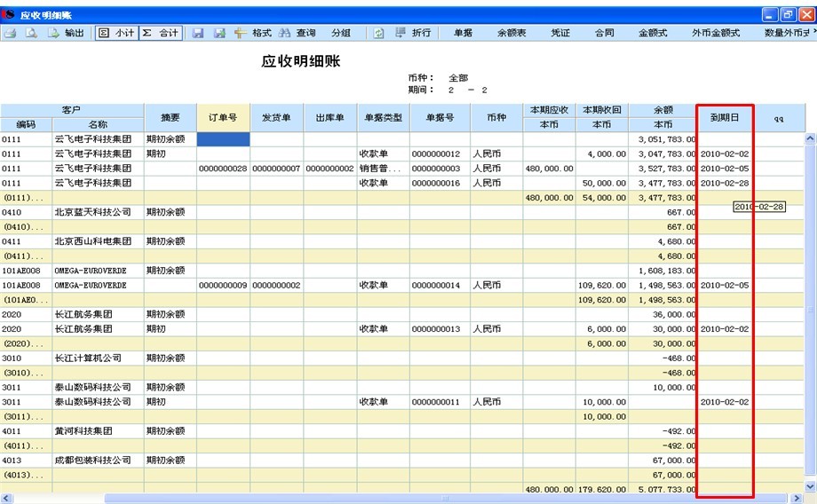Click the 109,620.00 amount in OMEGA row

[602, 285]
